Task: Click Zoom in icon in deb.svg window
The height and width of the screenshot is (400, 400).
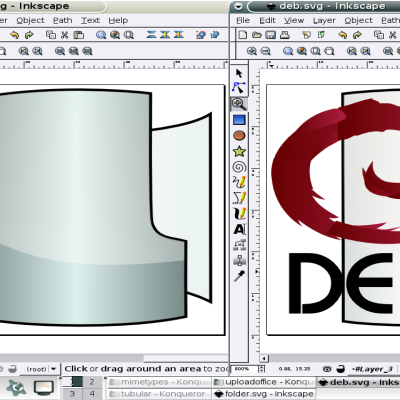Action: 252,51
